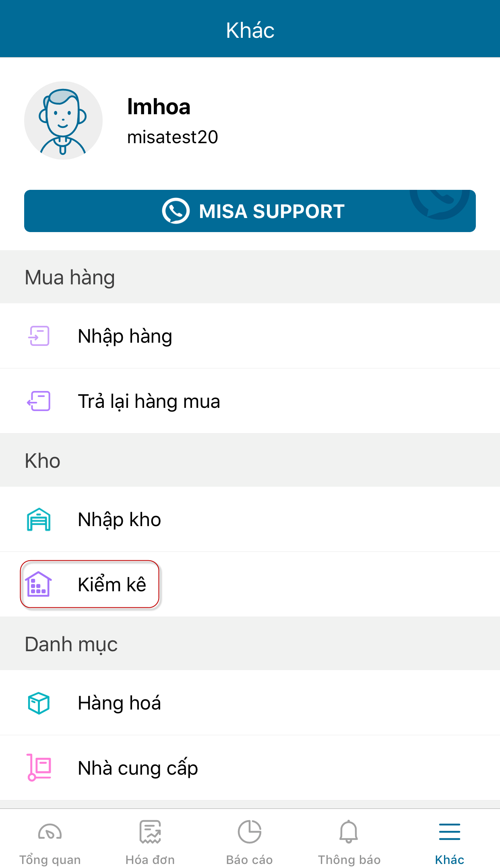Open Nhập hàng menu entry

point(125,336)
